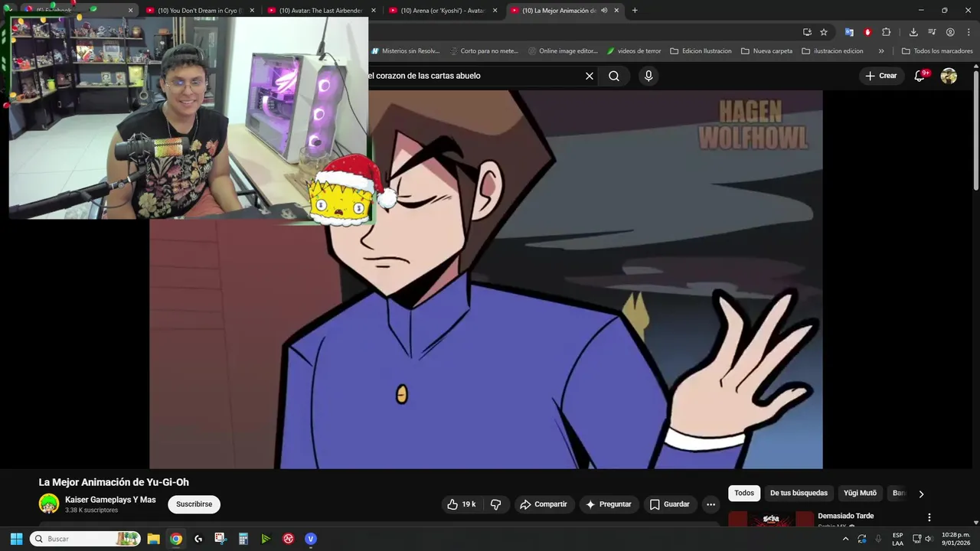Open Calculator from taskbar
Viewport: 980px width, 551px height.
243,539
